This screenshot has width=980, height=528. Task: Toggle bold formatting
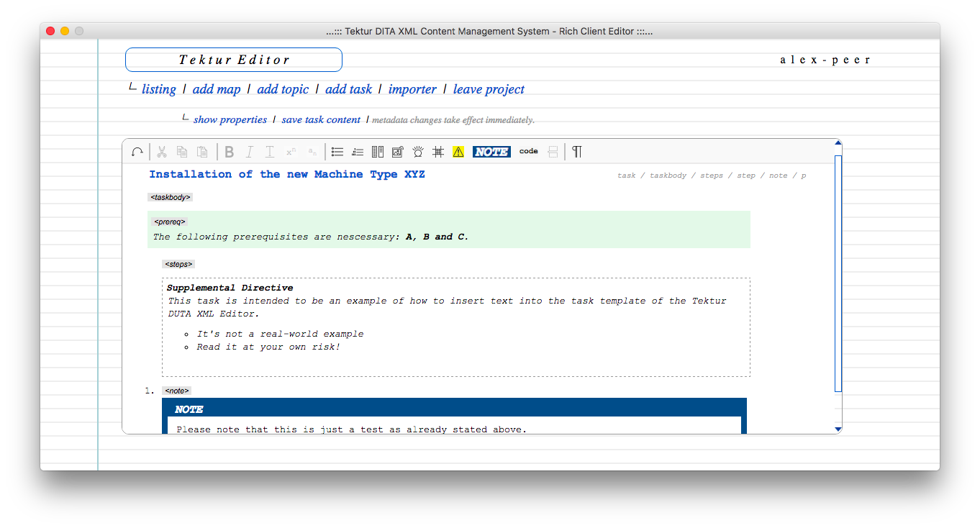(229, 152)
